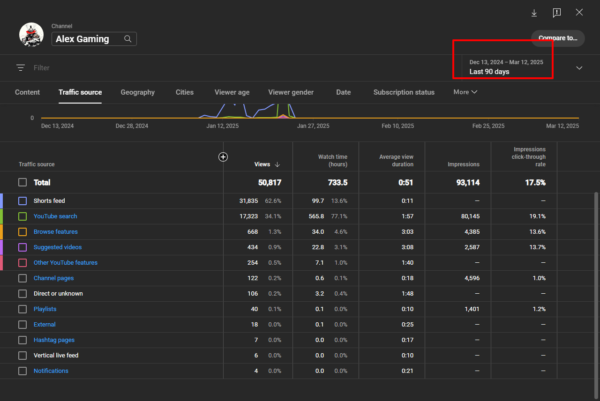Screen dimensions: 600x401
Task: Click the filter lines icon
Action: (21, 68)
